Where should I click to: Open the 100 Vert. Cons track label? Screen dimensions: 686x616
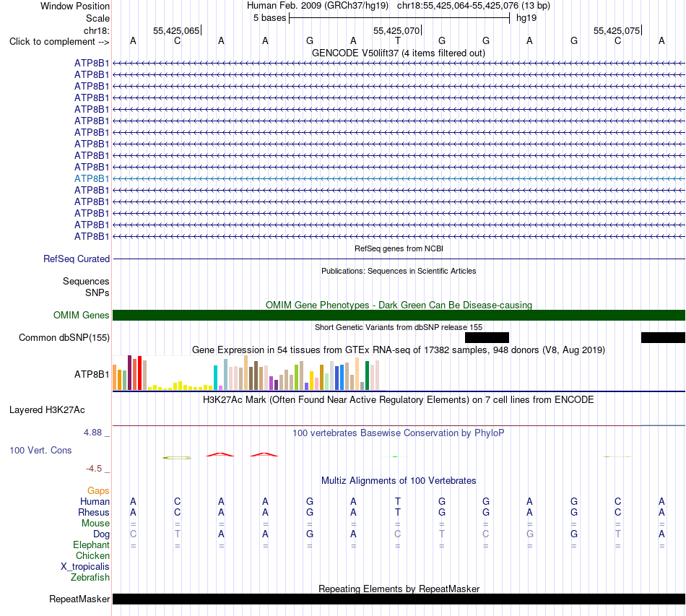[x=40, y=450]
